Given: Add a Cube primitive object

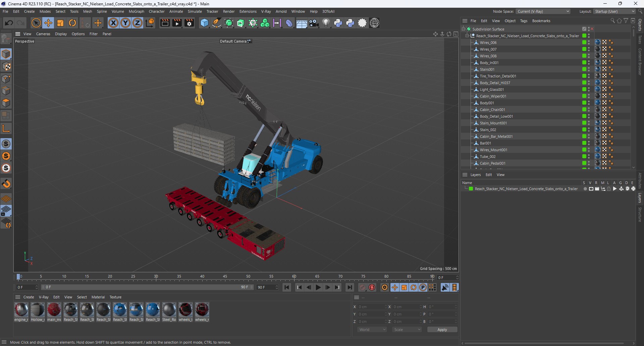Looking at the screenshot, I should click(204, 23).
